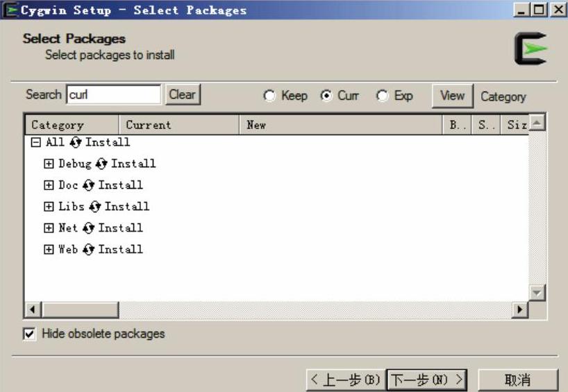
Task: Expand the Web category
Action: coord(49,249)
